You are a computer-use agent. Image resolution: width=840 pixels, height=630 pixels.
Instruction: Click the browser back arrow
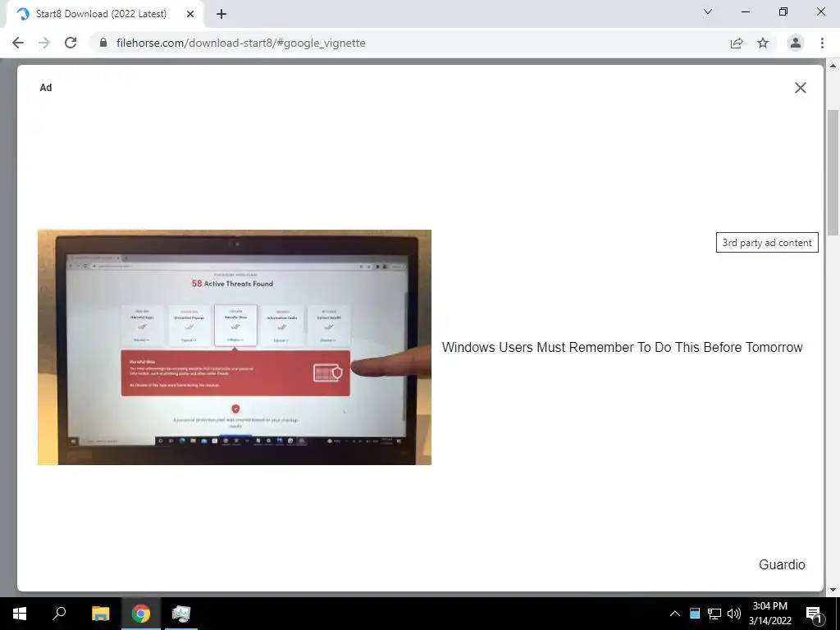tap(18, 43)
